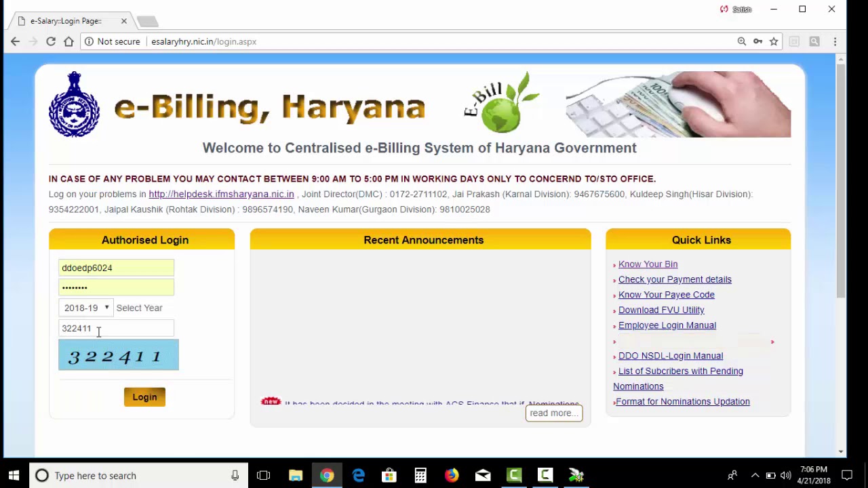The image size is (868, 488).
Task: Open Download FVU Utility link
Action: pos(661,310)
